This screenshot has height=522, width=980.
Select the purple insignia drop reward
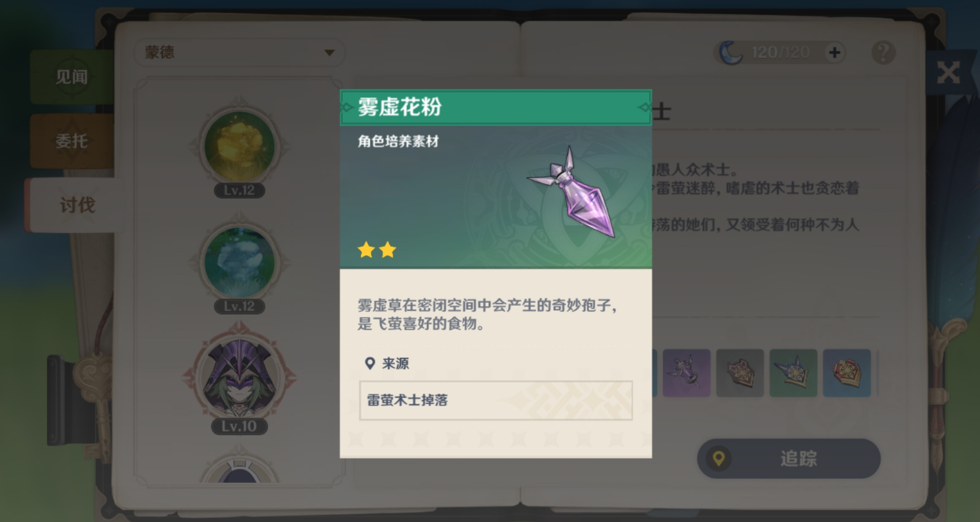[x=687, y=373]
